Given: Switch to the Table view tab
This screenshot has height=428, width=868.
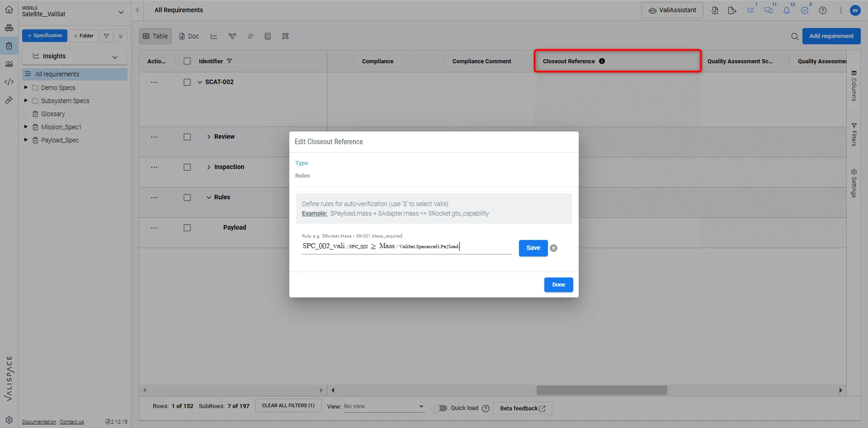Looking at the screenshot, I should [x=156, y=36].
